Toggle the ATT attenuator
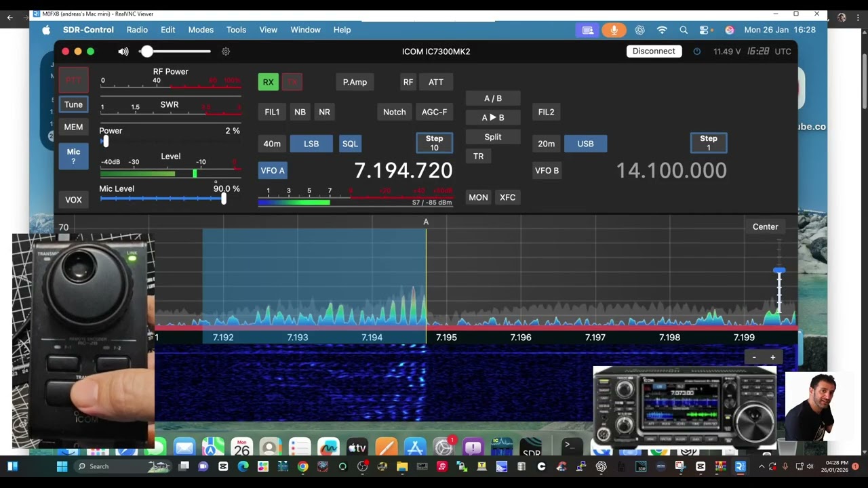 (436, 82)
